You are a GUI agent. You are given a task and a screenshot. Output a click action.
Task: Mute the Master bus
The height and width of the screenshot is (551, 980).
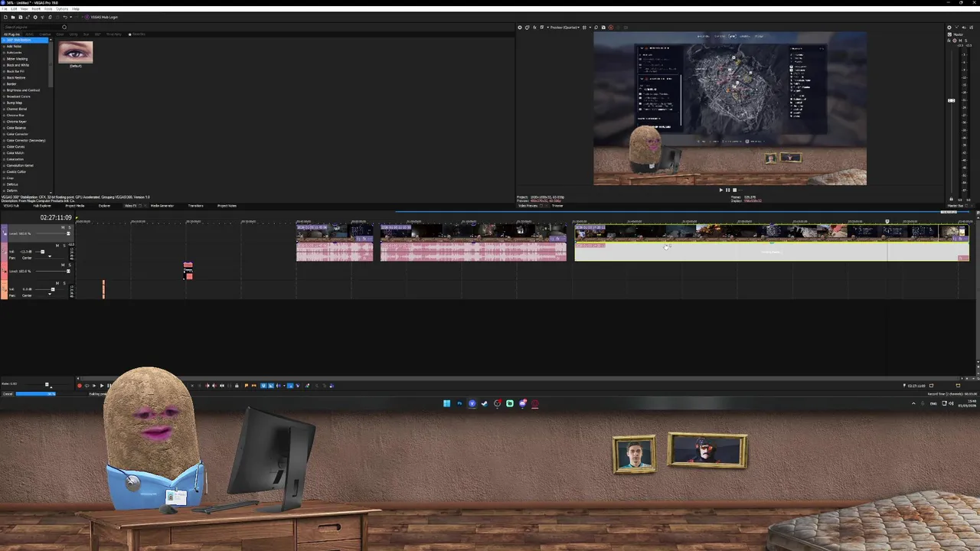tap(960, 41)
